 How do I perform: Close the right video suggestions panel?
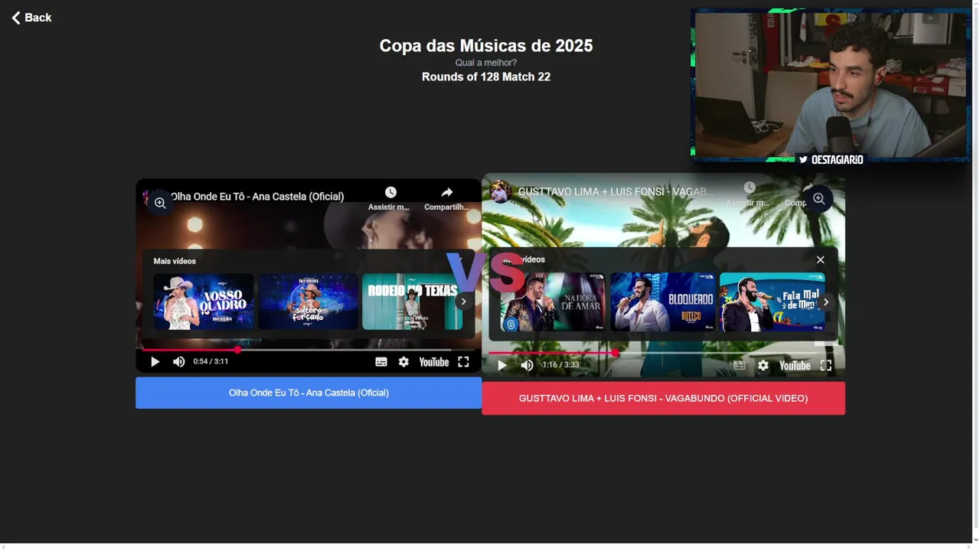(820, 260)
